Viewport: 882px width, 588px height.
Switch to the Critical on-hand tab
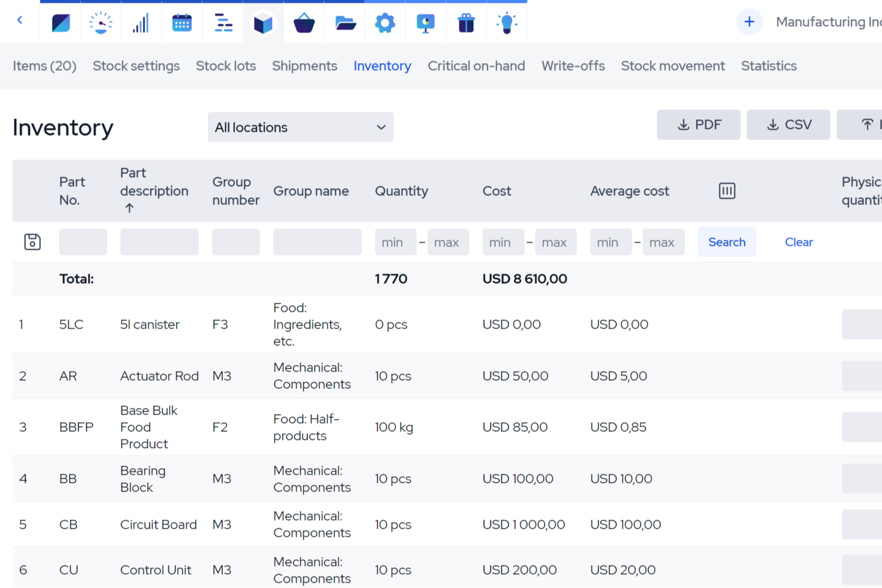coord(476,66)
